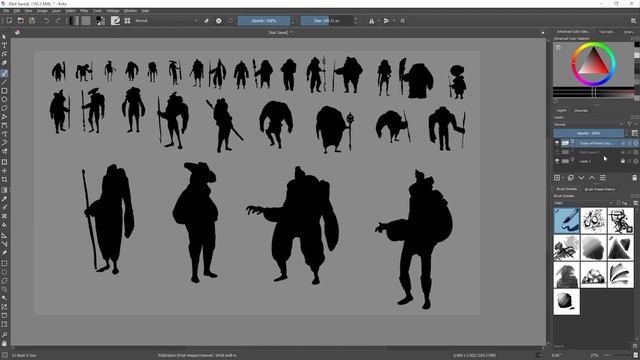This screenshot has width=640, height=360.
Task: Switch to the Tool Options tab
Action: [606, 31]
